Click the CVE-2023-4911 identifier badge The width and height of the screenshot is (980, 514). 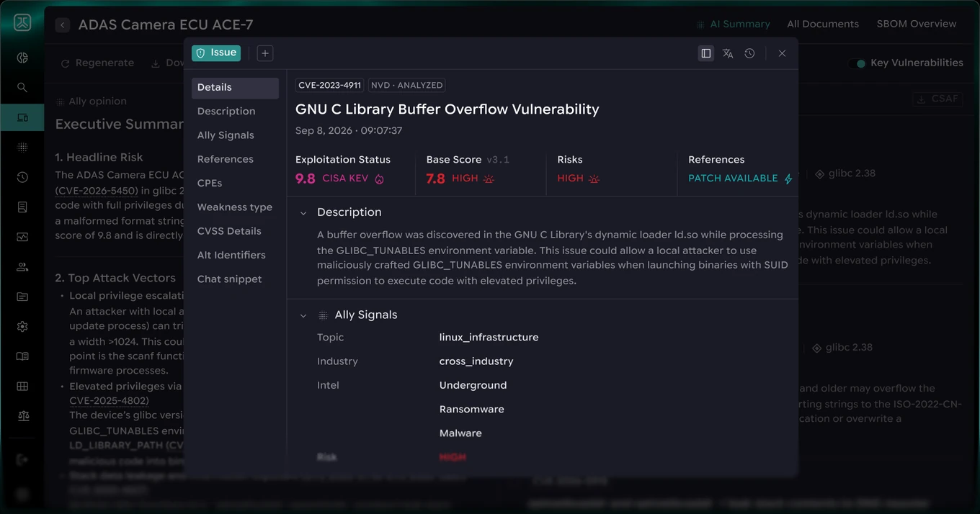pyautogui.click(x=330, y=85)
